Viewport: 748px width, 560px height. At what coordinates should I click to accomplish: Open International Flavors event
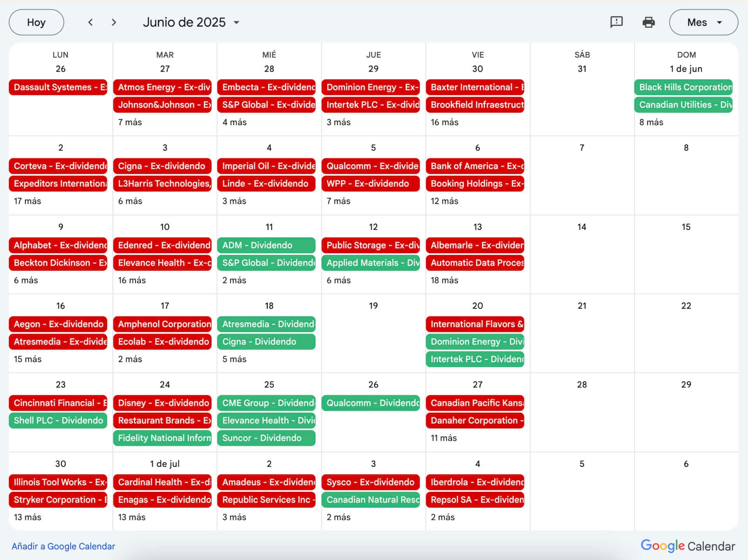point(475,324)
